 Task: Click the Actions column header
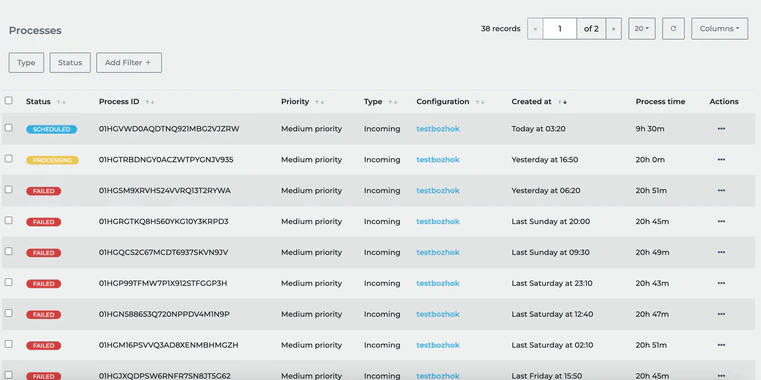(x=724, y=101)
